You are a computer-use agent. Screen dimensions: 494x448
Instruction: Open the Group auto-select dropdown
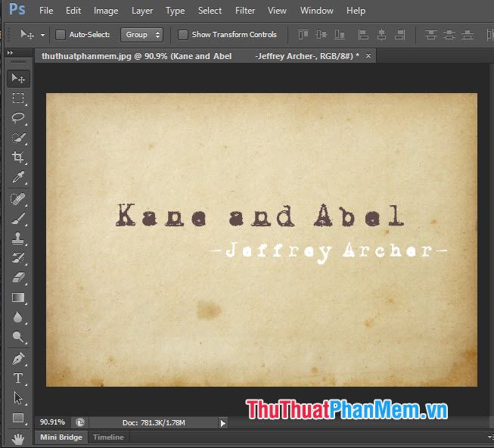(x=141, y=34)
